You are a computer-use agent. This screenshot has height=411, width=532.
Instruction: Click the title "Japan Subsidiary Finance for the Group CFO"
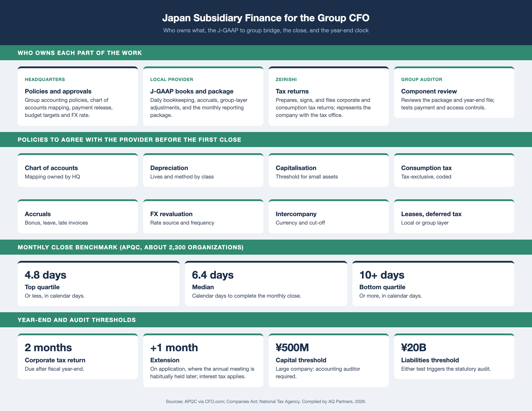(266, 18)
